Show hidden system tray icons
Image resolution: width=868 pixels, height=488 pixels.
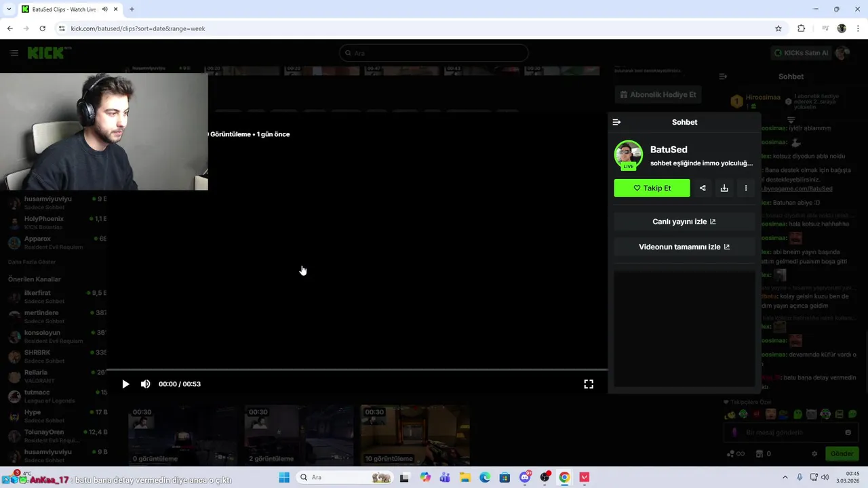tap(785, 477)
